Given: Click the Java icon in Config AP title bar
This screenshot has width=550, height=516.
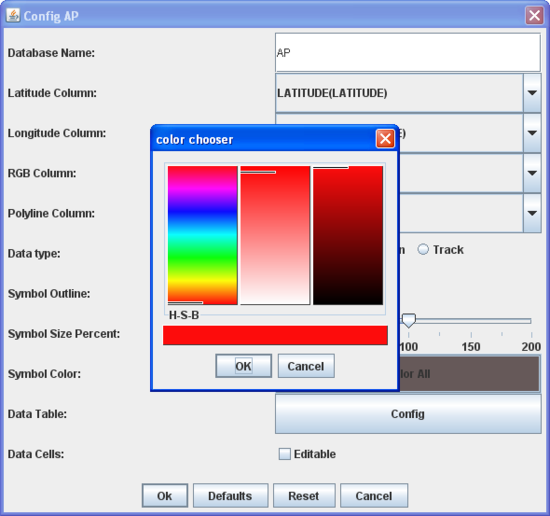Looking at the screenshot, I should tap(13, 15).
